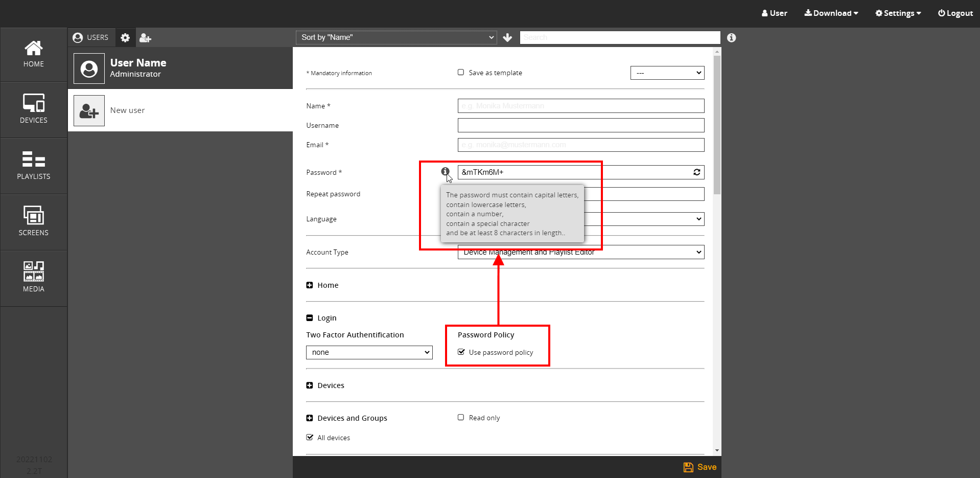Open the Media library icon
This screenshot has width=980, height=478.
point(34,278)
